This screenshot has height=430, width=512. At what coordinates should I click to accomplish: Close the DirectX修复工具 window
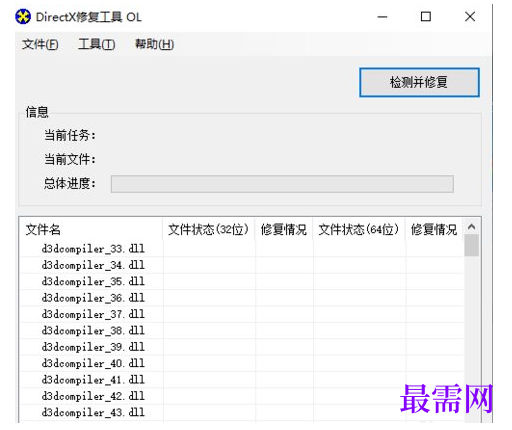pyautogui.click(x=470, y=17)
